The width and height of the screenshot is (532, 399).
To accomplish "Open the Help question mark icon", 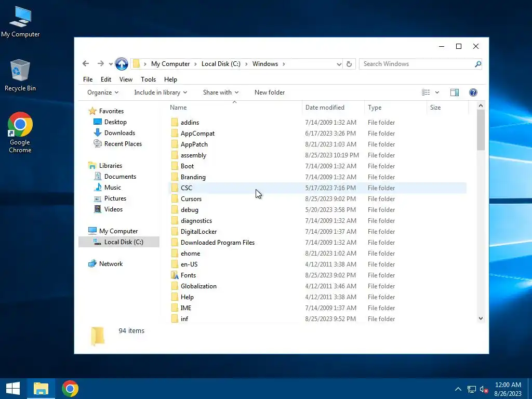I will (473, 92).
